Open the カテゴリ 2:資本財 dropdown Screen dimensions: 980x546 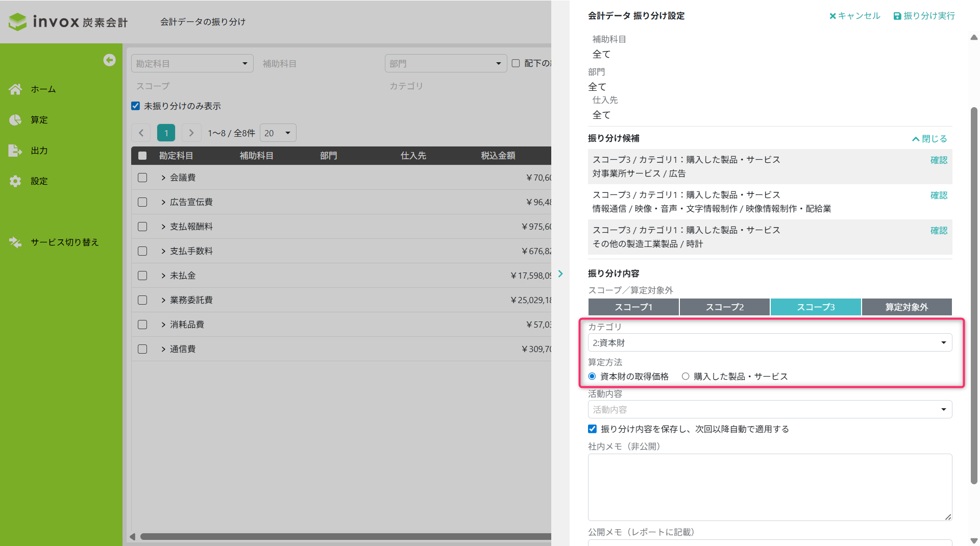(x=770, y=343)
